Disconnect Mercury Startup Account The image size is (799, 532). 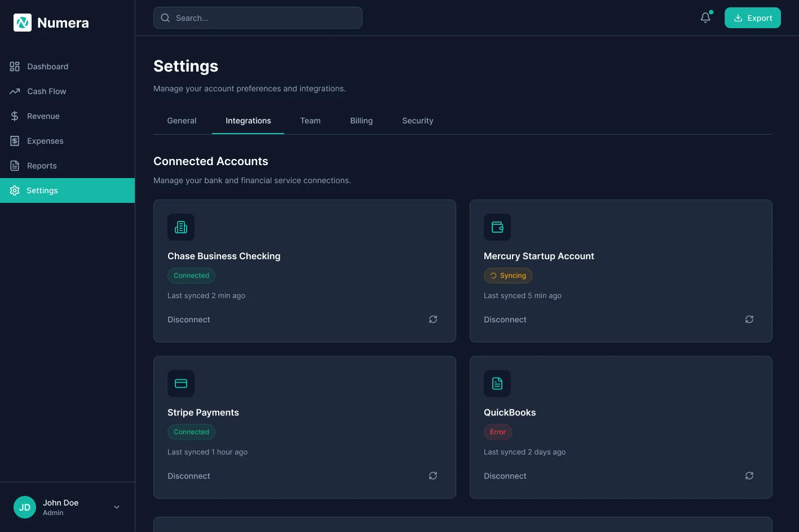[x=505, y=320]
